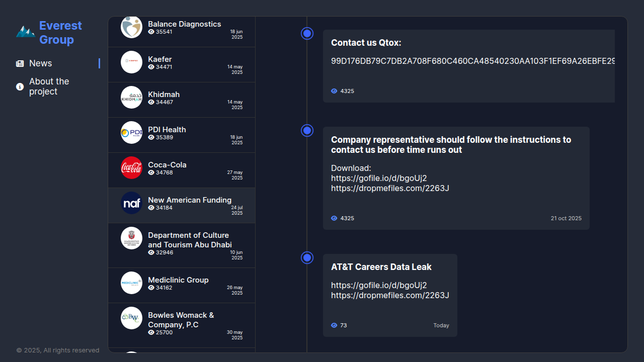The width and height of the screenshot is (644, 362).
Task: Click the info icon beside About the project
Action: point(20,87)
